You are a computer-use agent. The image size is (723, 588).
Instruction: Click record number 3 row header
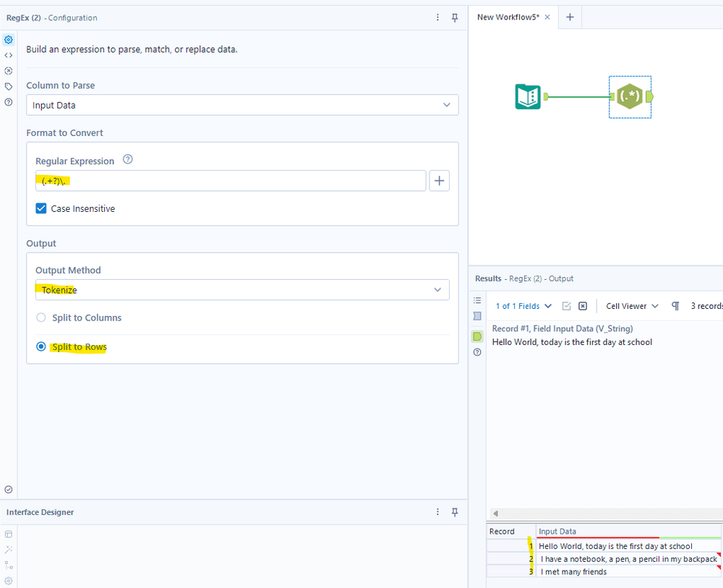point(511,571)
